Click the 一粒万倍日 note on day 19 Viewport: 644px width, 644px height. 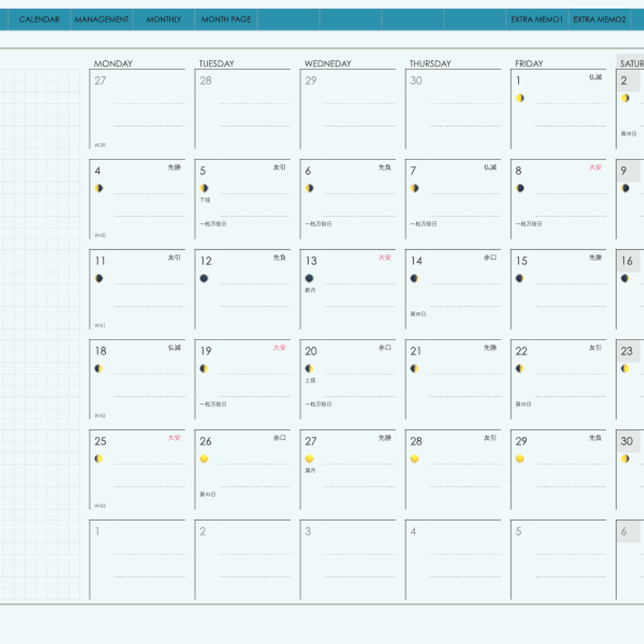tap(213, 404)
